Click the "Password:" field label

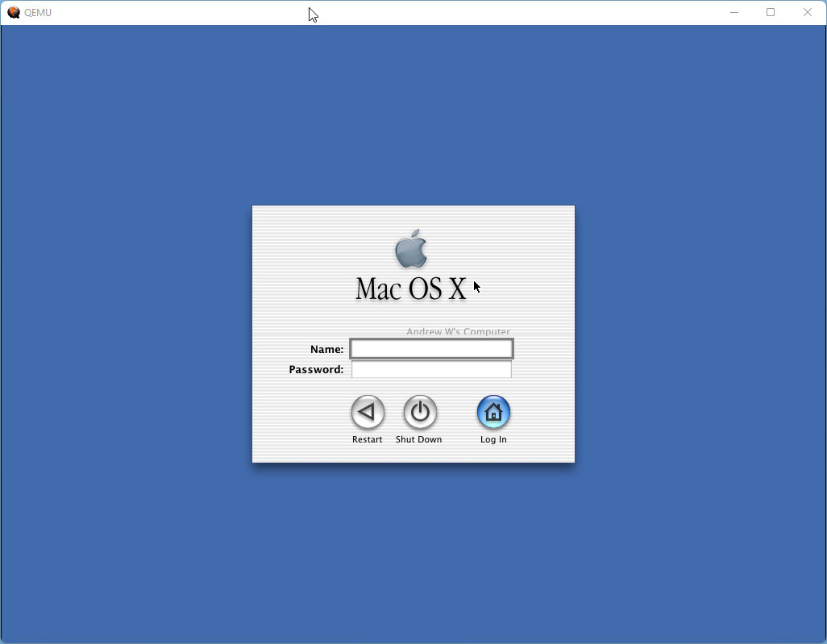[x=316, y=369]
